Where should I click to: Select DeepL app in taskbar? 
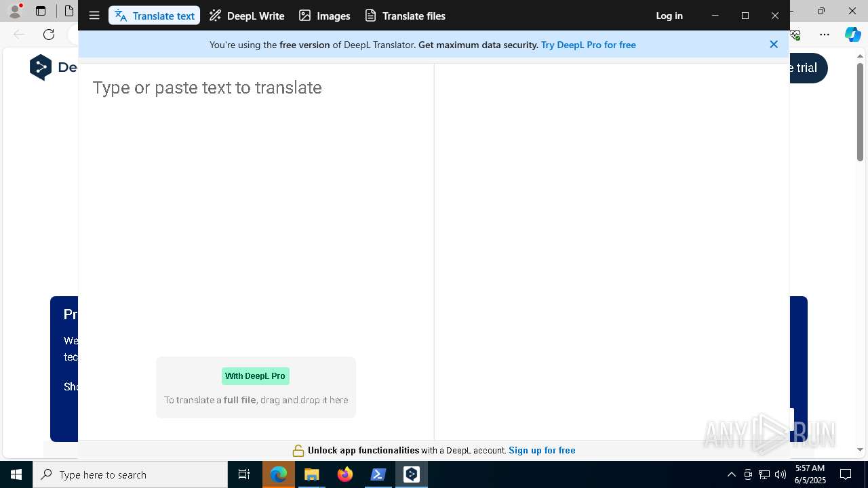click(412, 474)
